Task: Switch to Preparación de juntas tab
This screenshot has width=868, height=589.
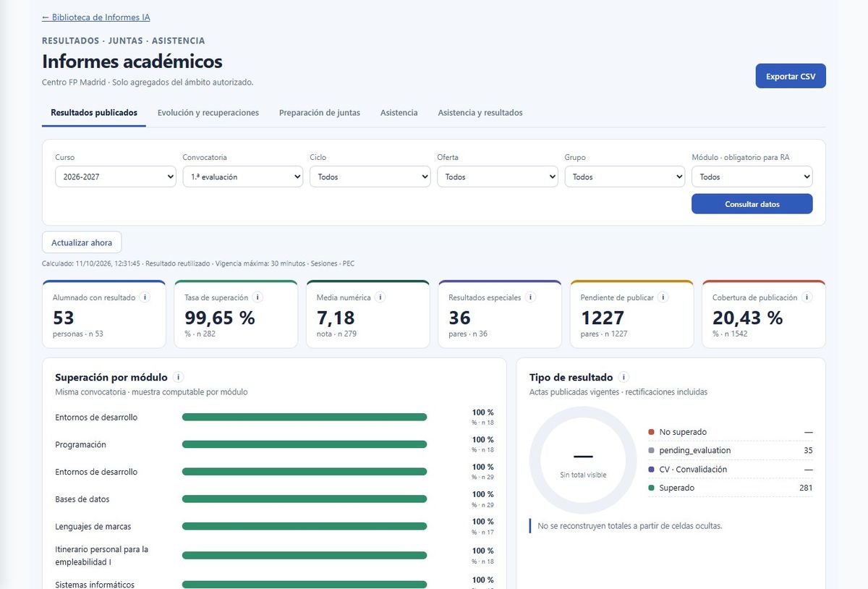Action: (x=320, y=113)
